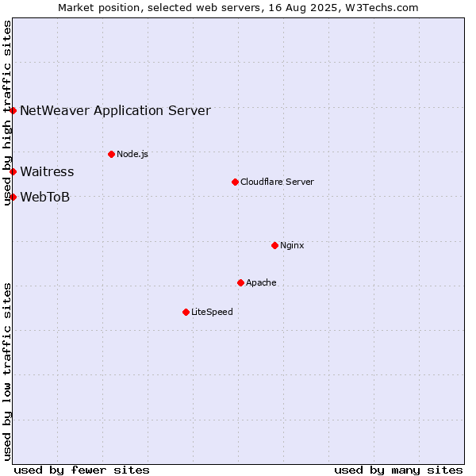Viewport: 476px width, 476px height.
Task: Click the Waitress data point marker
Action: [x=13, y=172]
